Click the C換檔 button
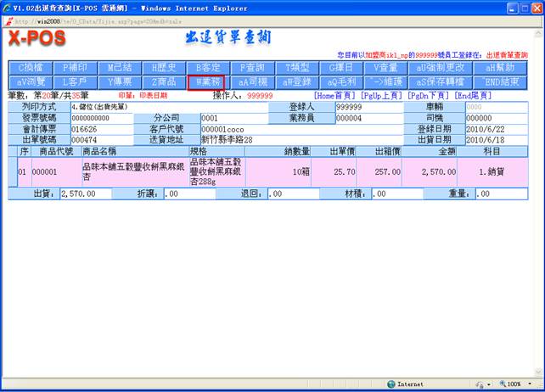Image resolution: width=545 pixels, height=392 pixels. (30, 67)
